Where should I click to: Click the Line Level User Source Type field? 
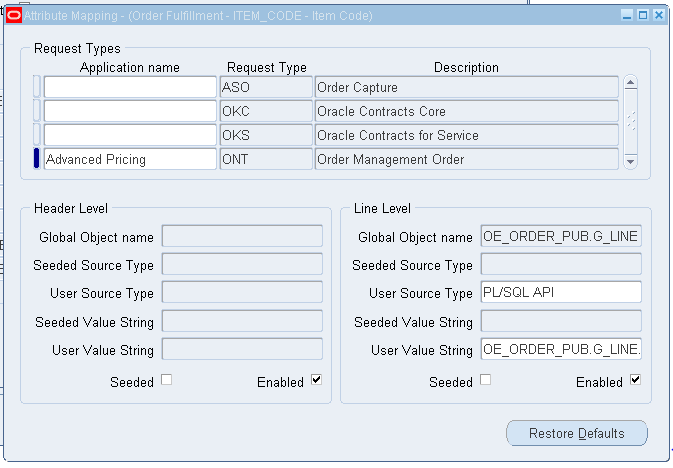(x=561, y=292)
